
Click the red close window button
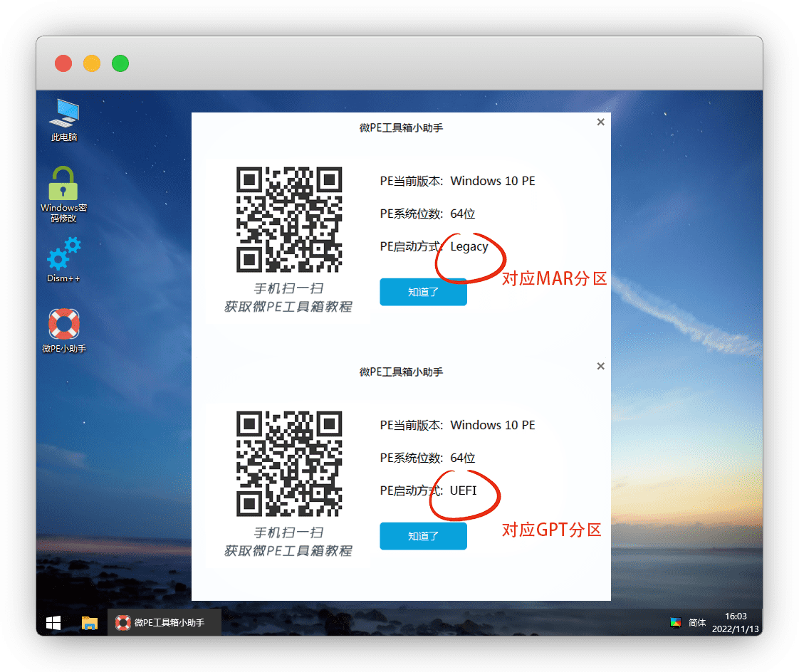tap(63, 63)
